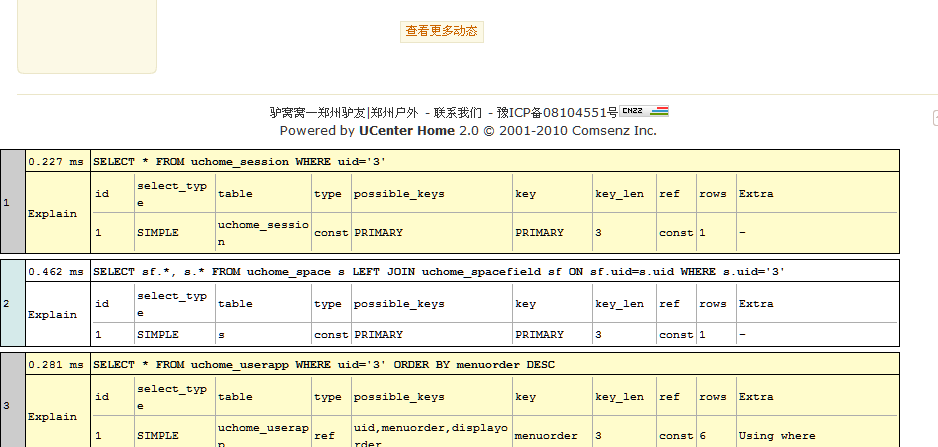Image resolution: width=938 pixels, height=447 pixels.
Task: Click the ref header in query 3
Action: (669, 397)
